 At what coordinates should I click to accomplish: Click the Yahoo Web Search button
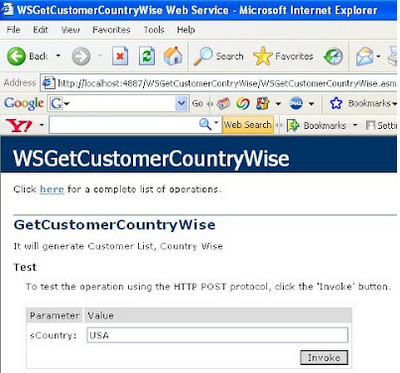click(248, 125)
